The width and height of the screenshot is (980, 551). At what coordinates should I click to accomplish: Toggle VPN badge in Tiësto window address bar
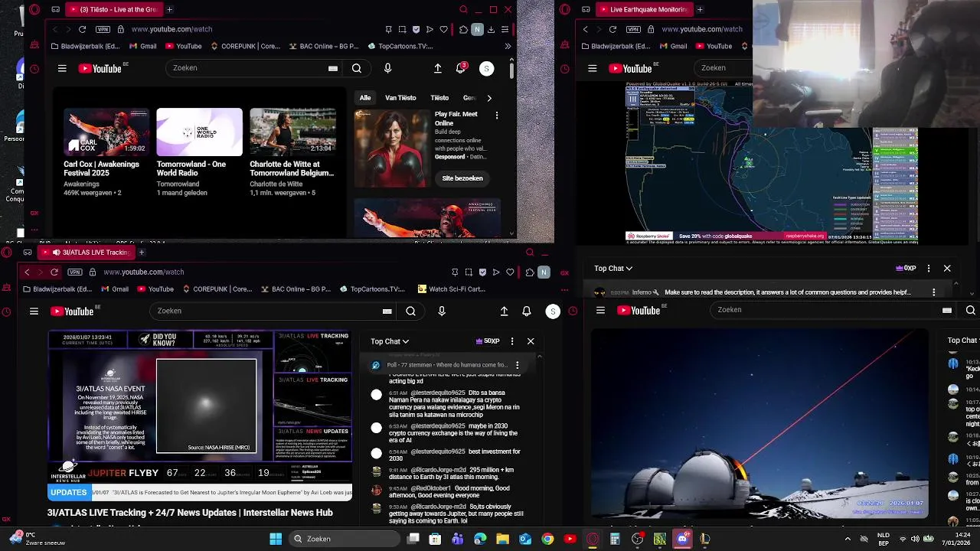point(103,29)
